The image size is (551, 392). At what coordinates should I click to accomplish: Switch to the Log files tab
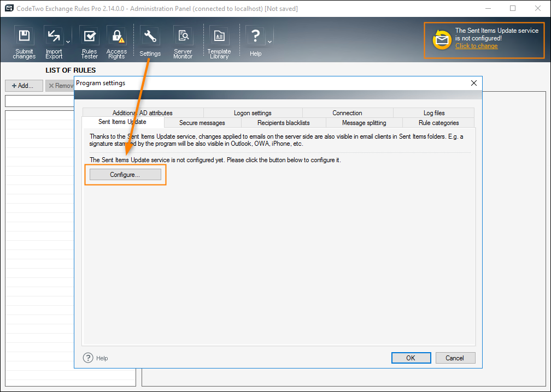click(433, 112)
